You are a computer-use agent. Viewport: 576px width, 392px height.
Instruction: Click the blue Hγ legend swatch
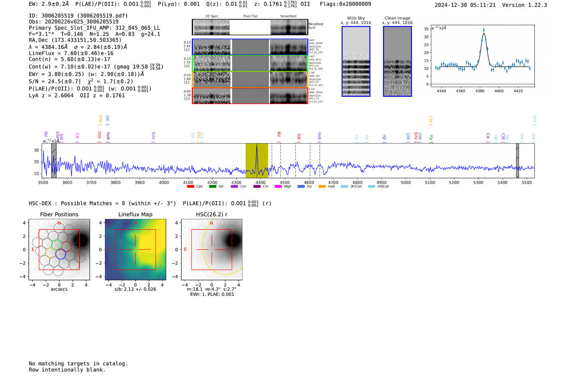(x=301, y=186)
